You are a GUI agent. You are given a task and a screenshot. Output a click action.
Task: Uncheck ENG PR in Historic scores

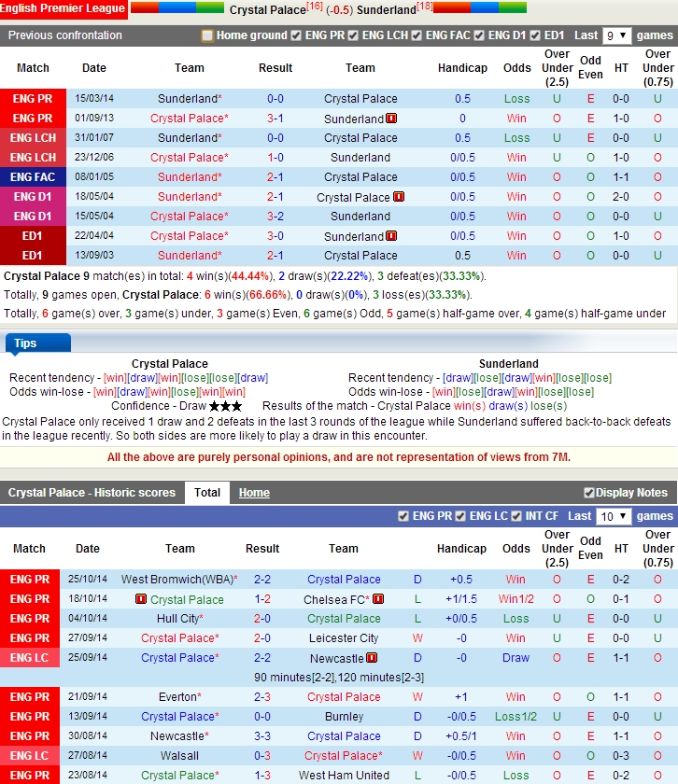coord(403,516)
